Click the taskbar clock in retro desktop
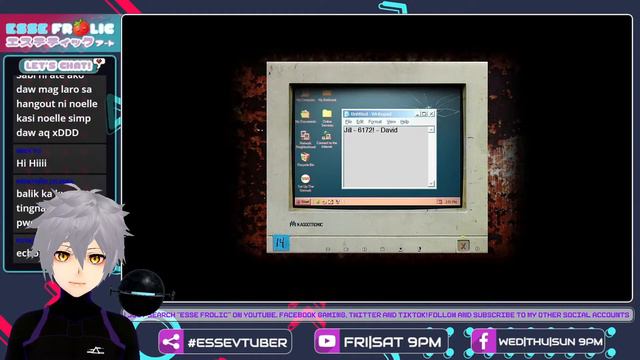The image size is (640, 360). tap(451, 202)
